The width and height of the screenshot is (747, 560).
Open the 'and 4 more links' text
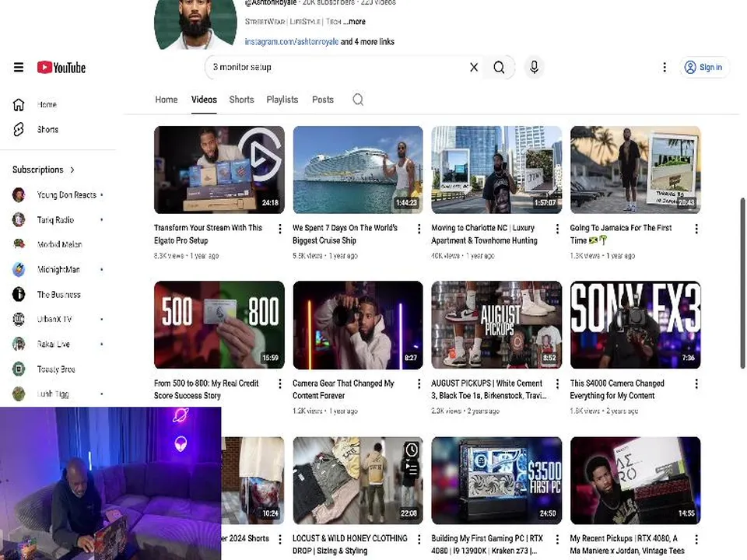pyautogui.click(x=367, y=41)
